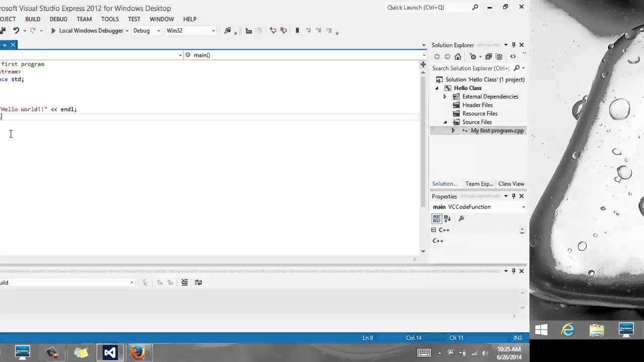644x362 pixels.
Task: Open the Local Windows Debugger dropdown arrow
Action: pyautogui.click(x=127, y=31)
